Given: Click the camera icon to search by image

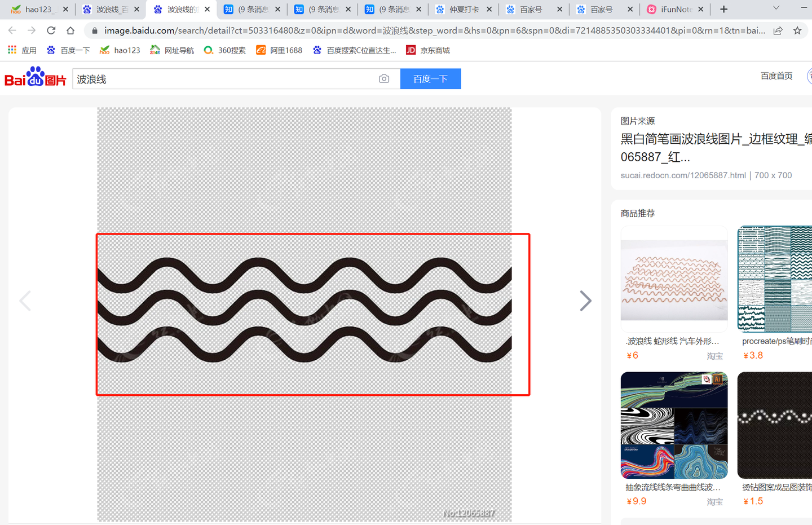Looking at the screenshot, I should coord(384,79).
